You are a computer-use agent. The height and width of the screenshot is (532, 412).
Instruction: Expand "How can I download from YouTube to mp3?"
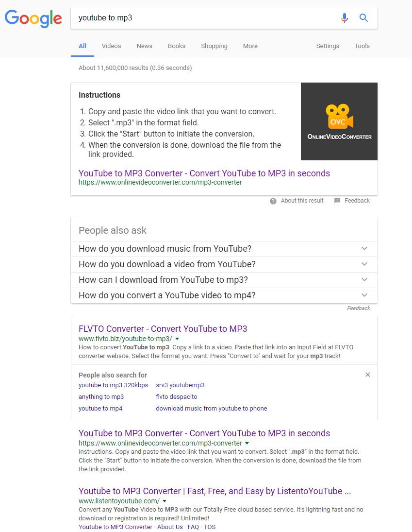(x=364, y=280)
